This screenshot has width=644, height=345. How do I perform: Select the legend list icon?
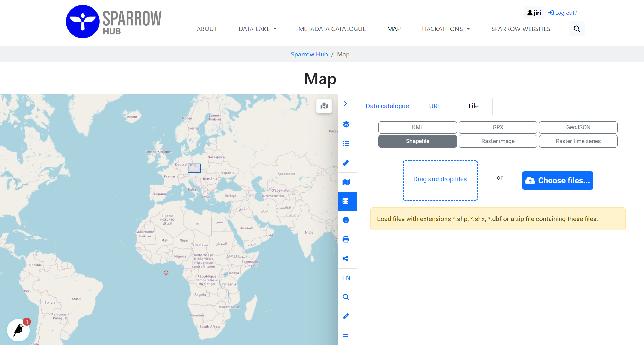(x=347, y=143)
